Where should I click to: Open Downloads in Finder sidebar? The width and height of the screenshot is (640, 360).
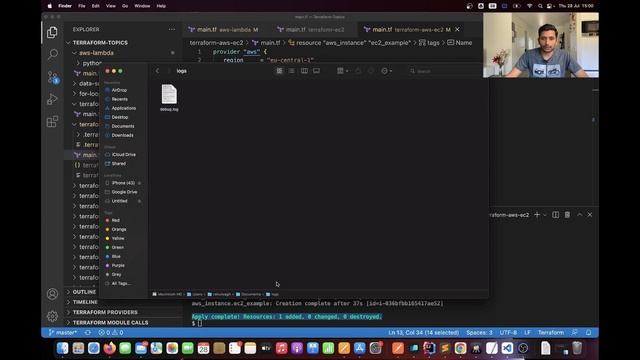tap(122, 135)
